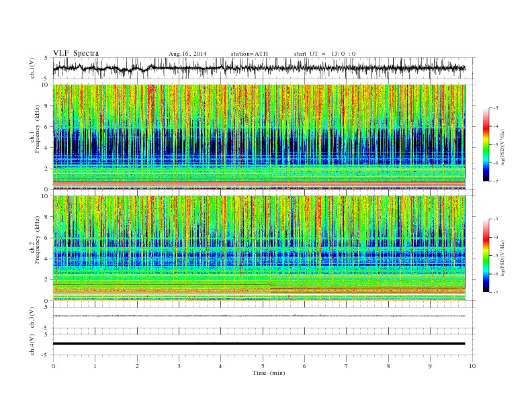This screenshot has height=411, width=532.
Task: Click the ch.2 PSD color scale bar
Action: [486, 255]
